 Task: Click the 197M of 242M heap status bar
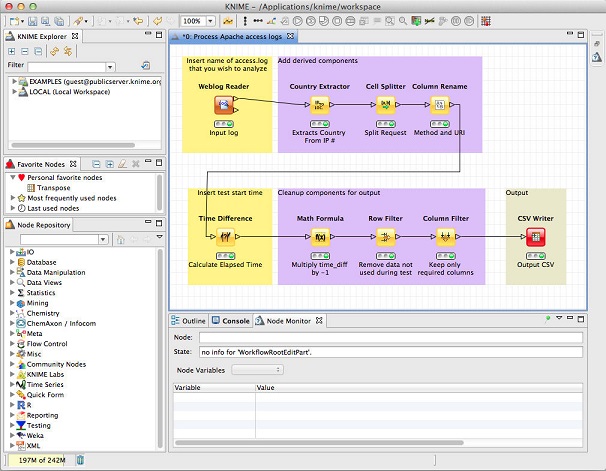(37, 460)
